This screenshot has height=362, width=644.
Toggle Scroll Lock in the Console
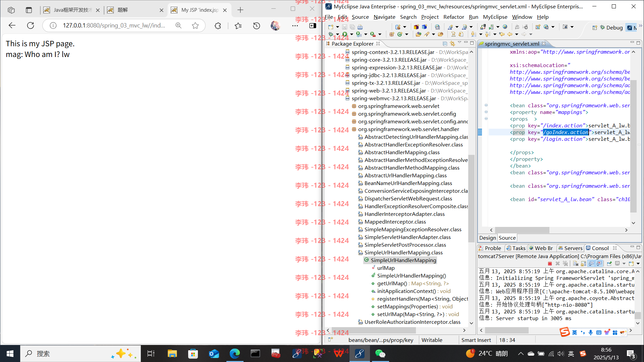point(583,263)
